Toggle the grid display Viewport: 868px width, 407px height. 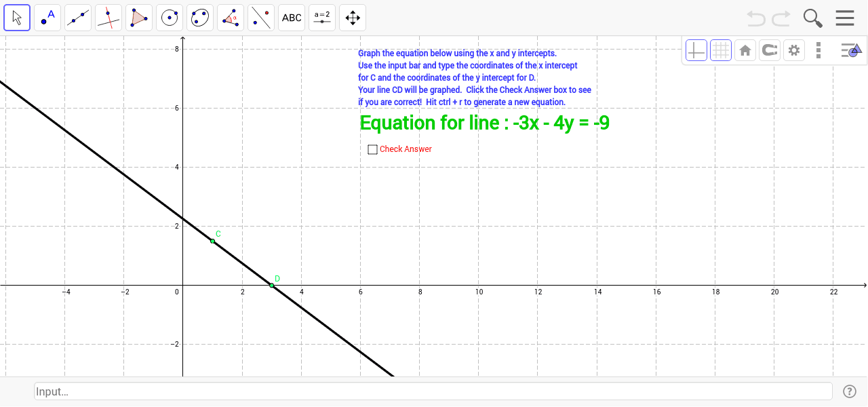point(720,50)
